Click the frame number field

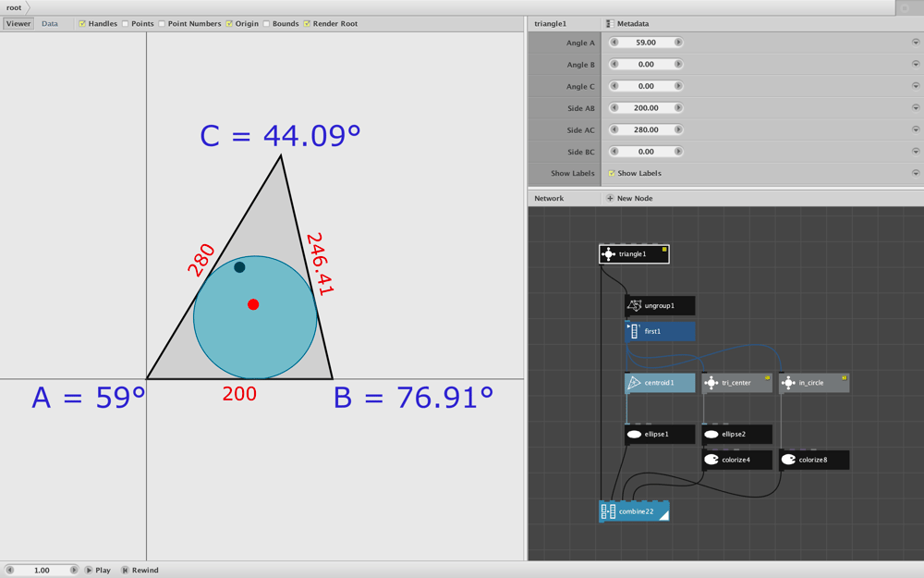(x=42, y=570)
